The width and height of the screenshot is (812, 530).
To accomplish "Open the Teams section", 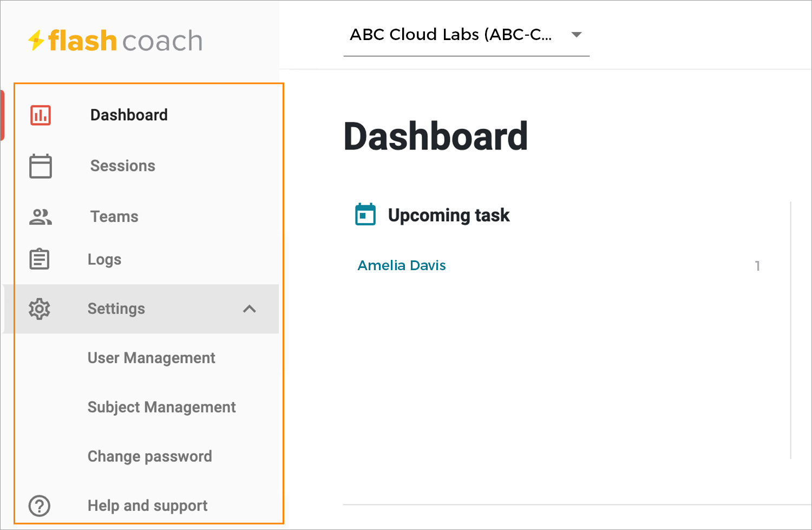I will click(x=114, y=217).
